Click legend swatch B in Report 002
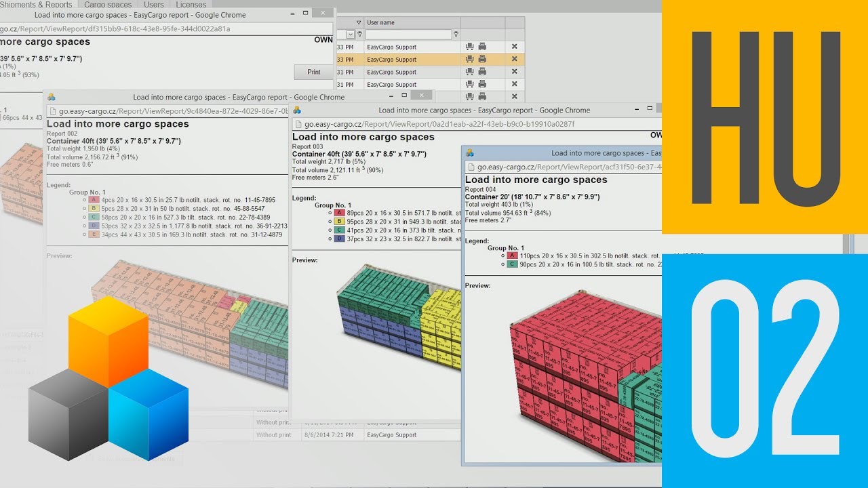 (x=94, y=209)
